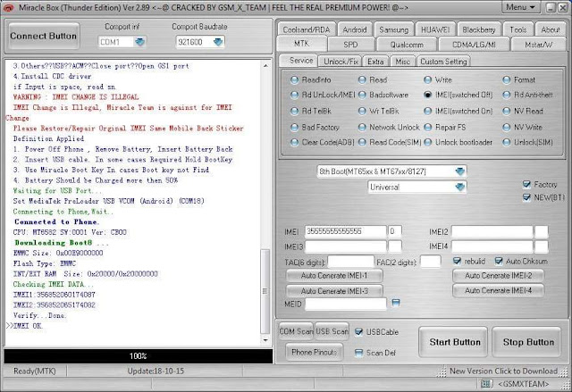
Task: Click the Connect Button
Action: [x=44, y=36]
